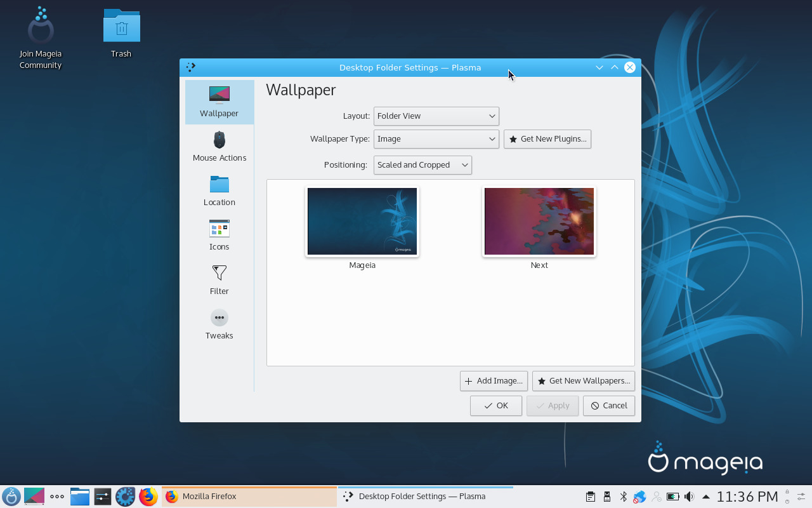
Task: Show hidden system tray icons arrow
Action: [705, 497]
